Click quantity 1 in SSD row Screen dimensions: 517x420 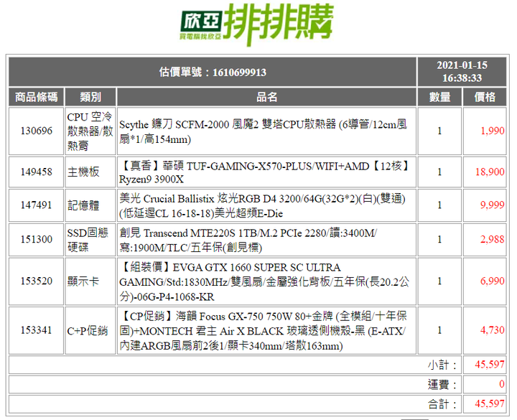pos(439,239)
